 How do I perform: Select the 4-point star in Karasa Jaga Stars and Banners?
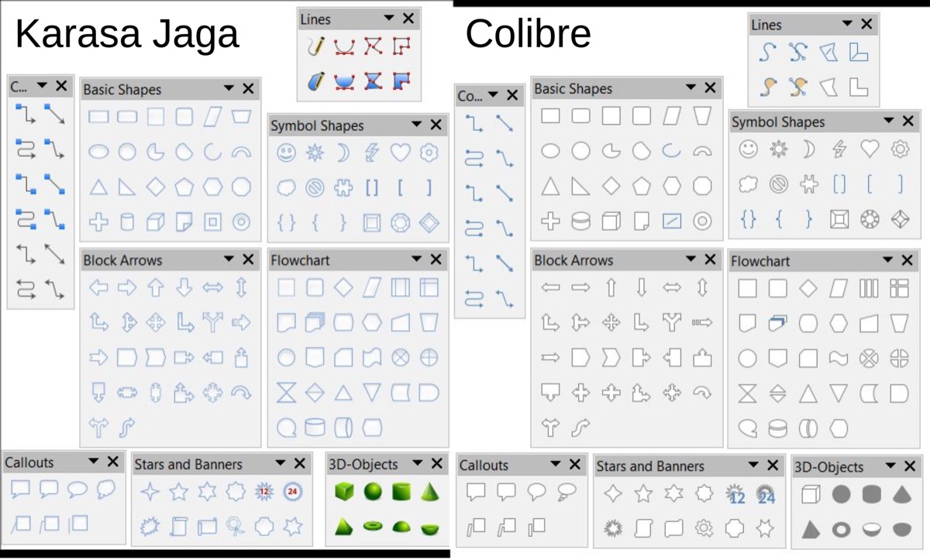point(149,492)
